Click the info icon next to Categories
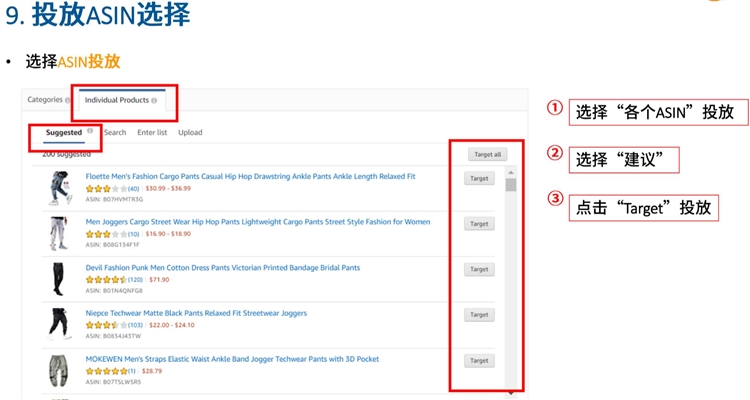Image resolution: width=750 pixels, height=400 pixels. coord(67,100)
